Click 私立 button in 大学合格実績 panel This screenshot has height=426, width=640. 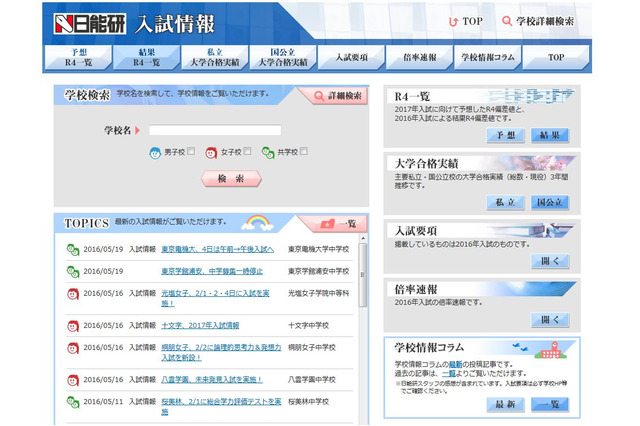coord(505,202)
